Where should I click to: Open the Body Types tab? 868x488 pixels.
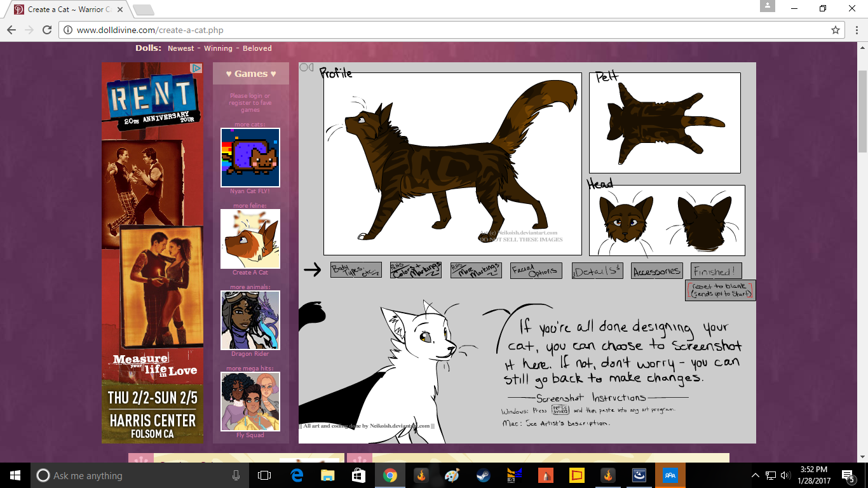click(x=356, y=270)
